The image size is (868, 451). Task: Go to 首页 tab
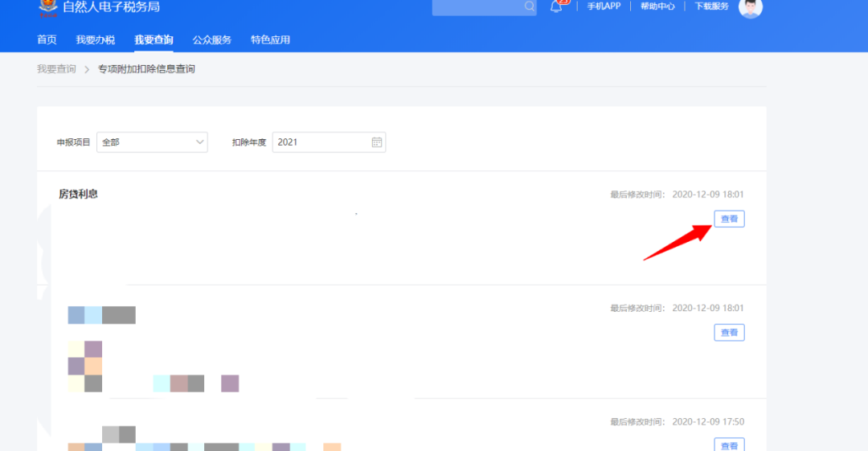[x=47, y=40]
